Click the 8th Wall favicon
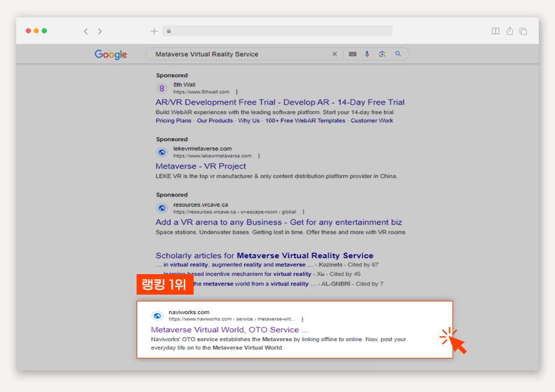 click(162, 88)
